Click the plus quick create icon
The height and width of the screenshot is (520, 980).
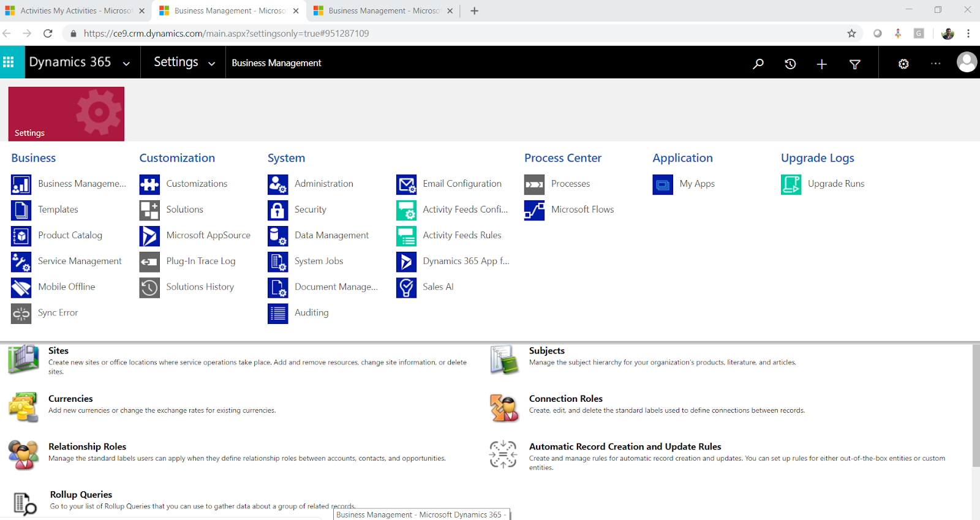click(x=822, y=64)
